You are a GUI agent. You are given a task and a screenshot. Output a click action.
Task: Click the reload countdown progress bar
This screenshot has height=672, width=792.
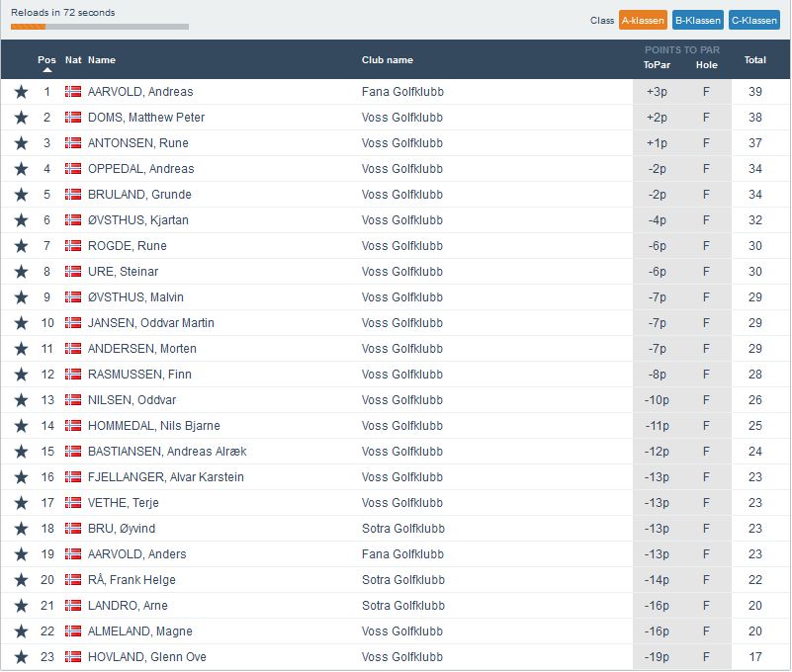pyautogui.click(x=100, y=27)
